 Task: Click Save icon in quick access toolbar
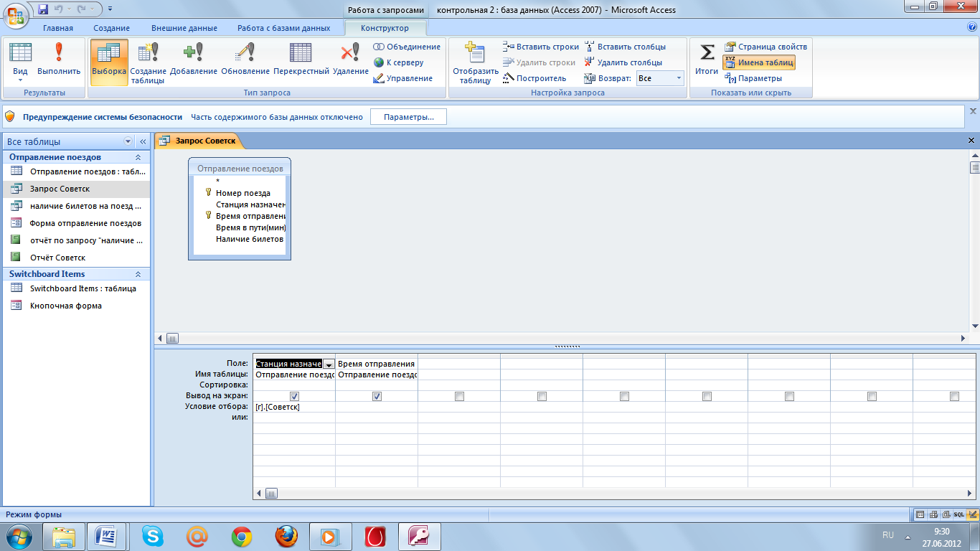[43, 9]
